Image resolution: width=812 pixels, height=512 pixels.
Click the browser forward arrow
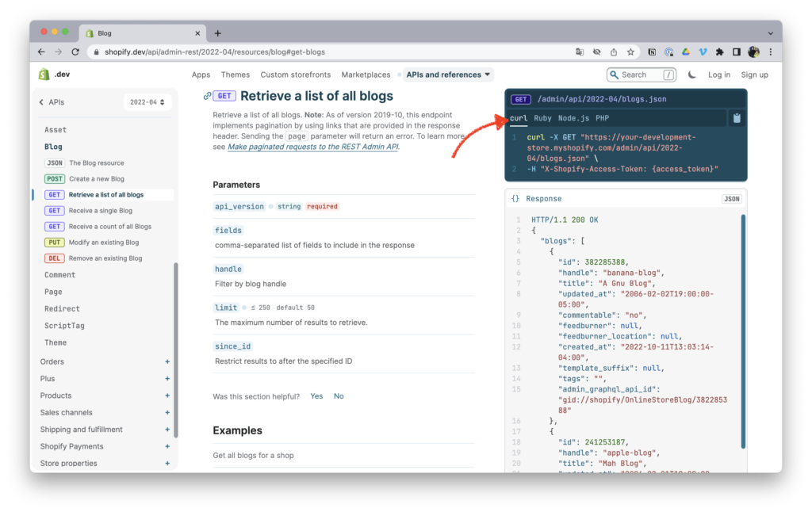(x=59, y=52)
